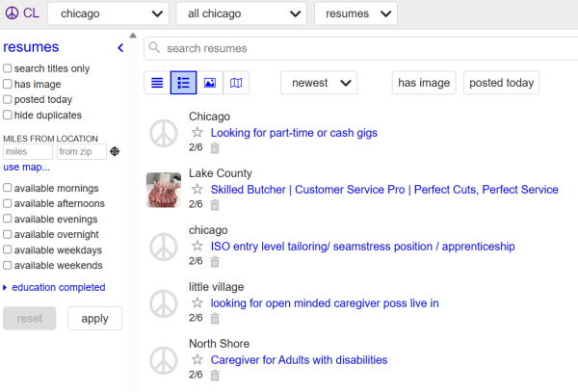The height and width of the screenshot is (392, 578).
Task: Select the 'North Shore' location text
Action: (x=219, y=344)
